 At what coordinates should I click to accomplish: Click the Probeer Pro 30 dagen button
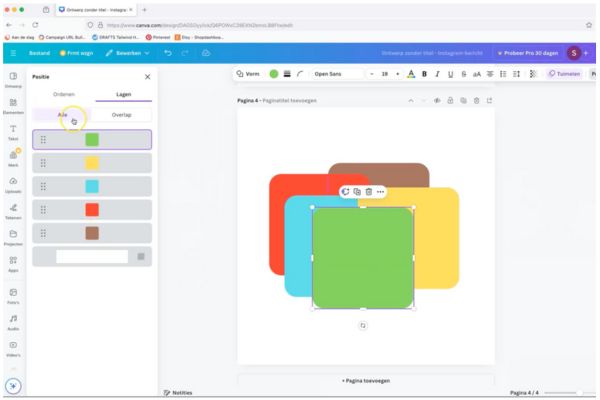528,53
